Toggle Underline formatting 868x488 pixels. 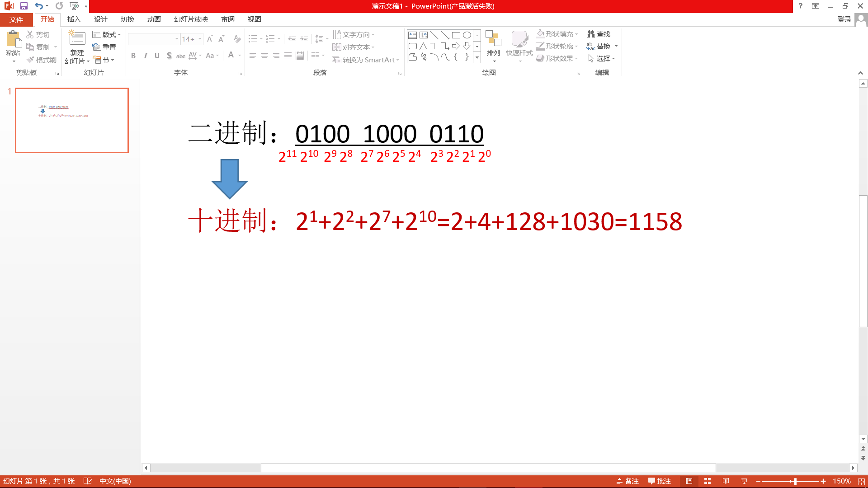pos(157,56)
